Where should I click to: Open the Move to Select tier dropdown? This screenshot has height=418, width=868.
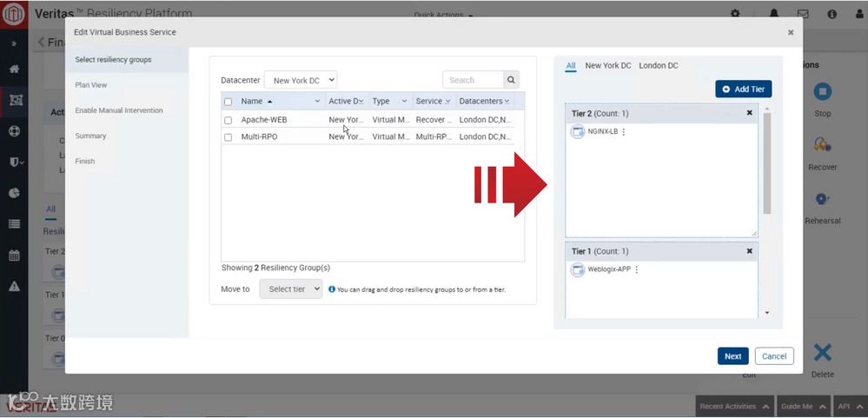pos(290,289)
